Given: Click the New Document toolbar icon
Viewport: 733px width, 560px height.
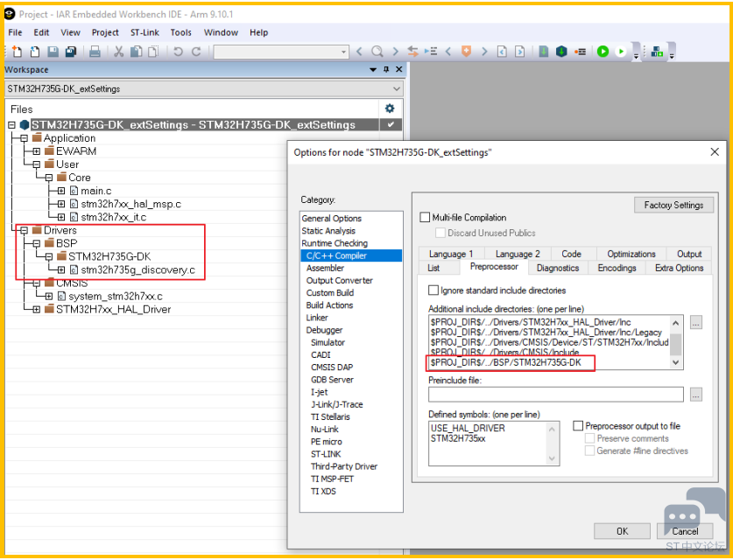Looking at the screenshot, I should pos(17,52).
